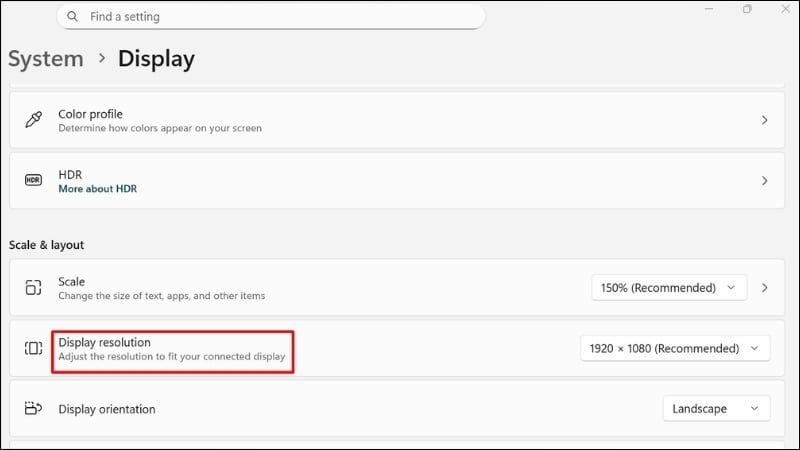
Task: Expand Scale options with right chevron
Action: point(764,287)
